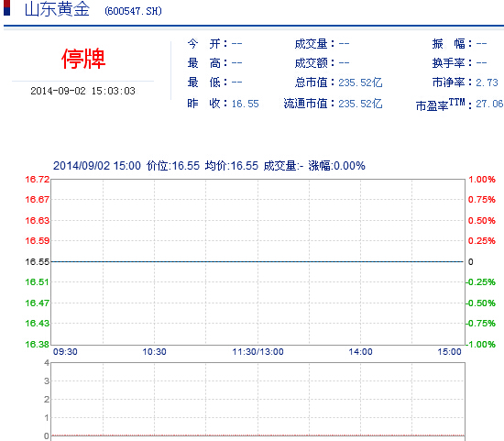Click the 昨收 value 16.55

click(245, 104)
